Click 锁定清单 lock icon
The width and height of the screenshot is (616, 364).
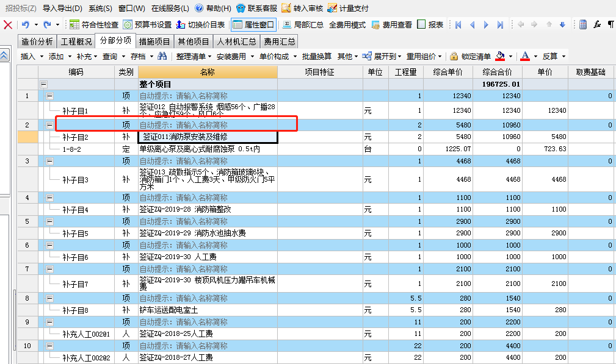[454, 56]
